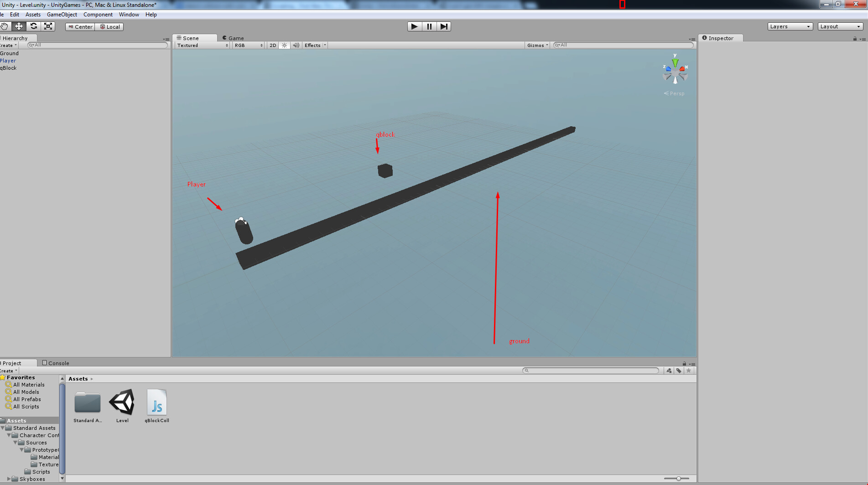This screenshot has width=868, height=485.
Task: Open the Layers dropdown
Action: pyautogui.click(x=790, y=26)
